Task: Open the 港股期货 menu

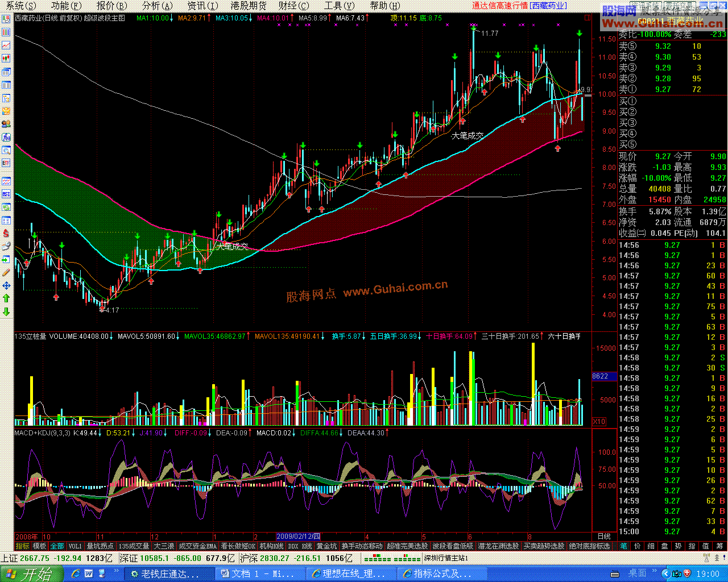Action: 249,6
